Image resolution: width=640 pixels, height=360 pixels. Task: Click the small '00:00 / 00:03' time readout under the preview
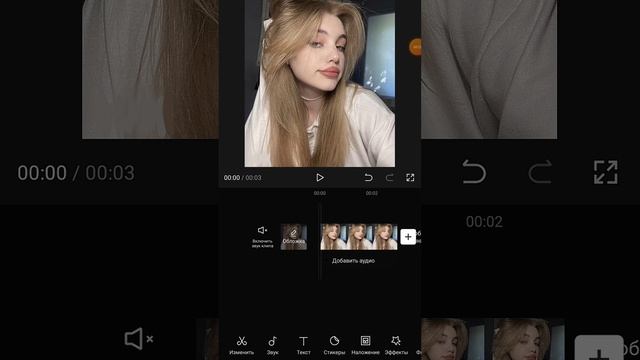[242, 178]
